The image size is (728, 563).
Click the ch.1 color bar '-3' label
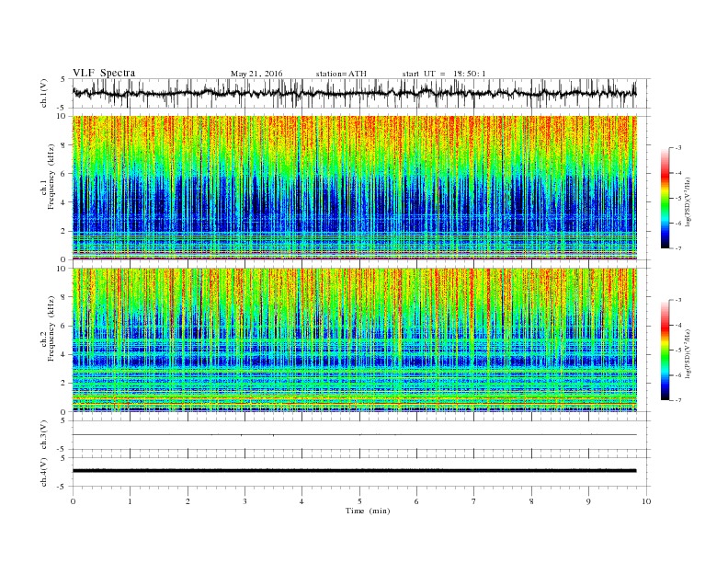tap(677, 148)
